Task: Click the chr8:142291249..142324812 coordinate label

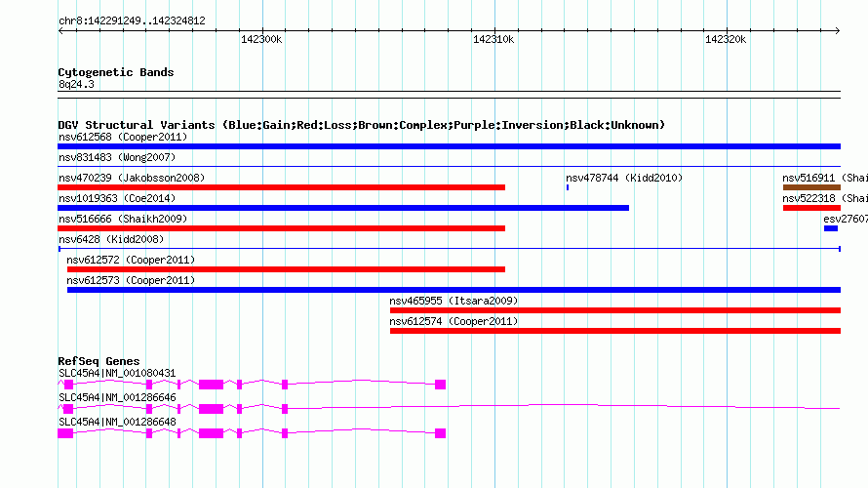Action: pos(132,21)
